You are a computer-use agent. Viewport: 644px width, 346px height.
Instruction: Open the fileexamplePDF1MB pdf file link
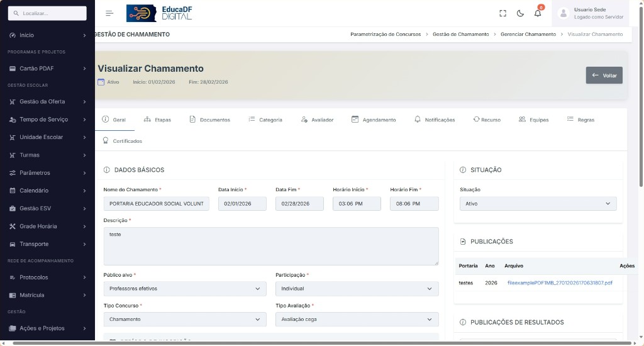[x=560, y=283]
